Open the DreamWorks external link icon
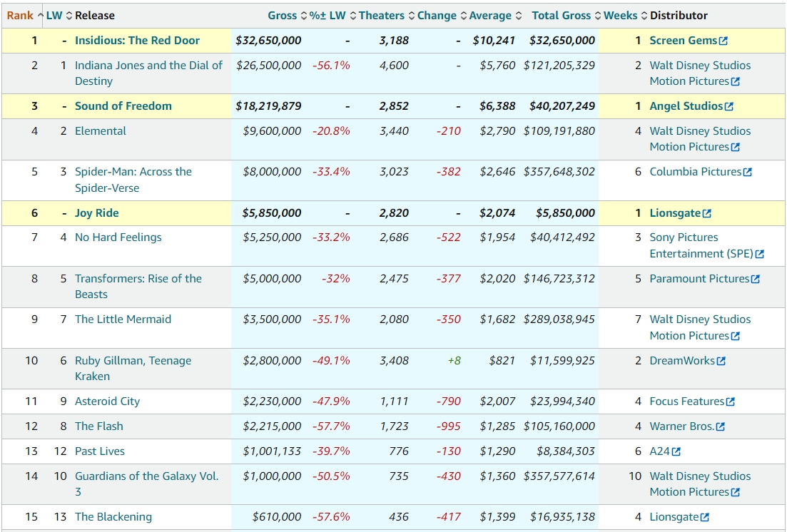Screen dimensions: 787x532 pyautogui.click(x=721, y=362)
